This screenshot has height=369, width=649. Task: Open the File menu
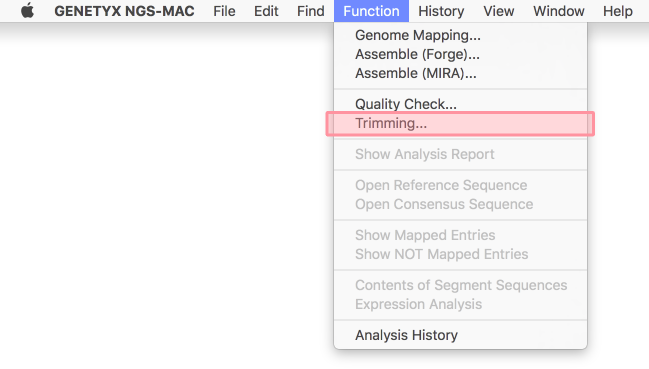point(224,11)
